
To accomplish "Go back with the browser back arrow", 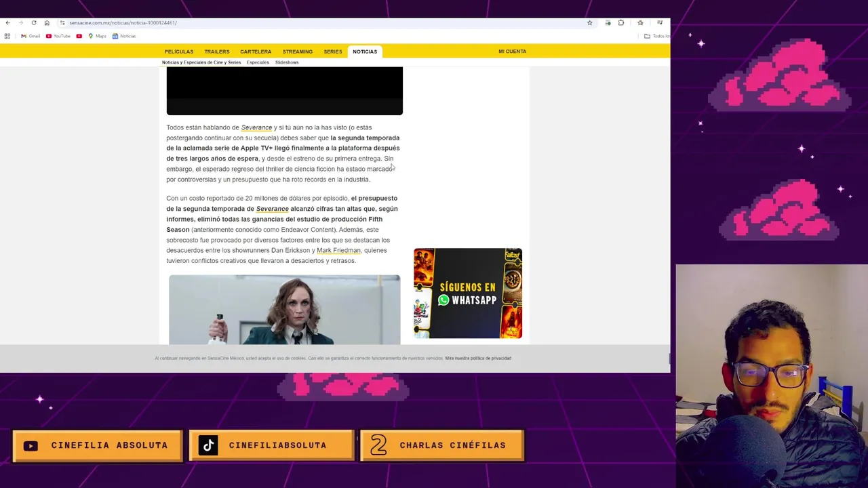I will [x=7, y=22].
